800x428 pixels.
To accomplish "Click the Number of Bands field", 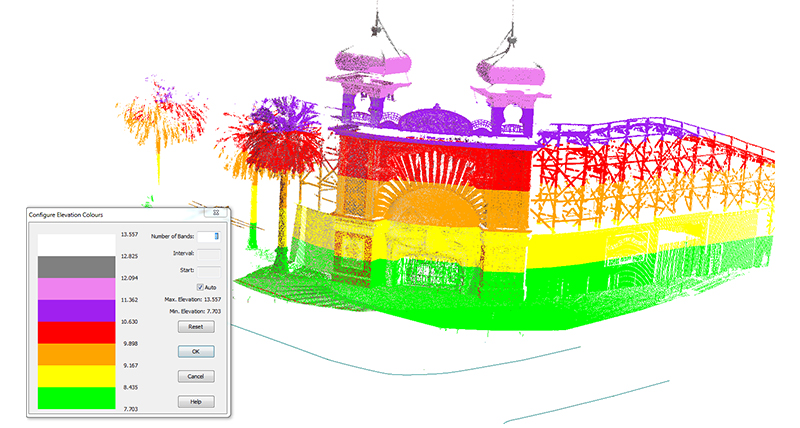I will coord(208,236).
